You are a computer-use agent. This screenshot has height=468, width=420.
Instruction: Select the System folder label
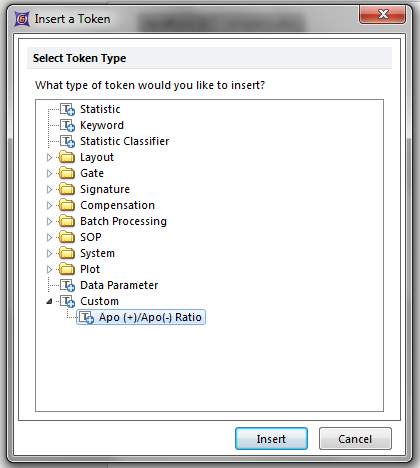pos(97,253)
